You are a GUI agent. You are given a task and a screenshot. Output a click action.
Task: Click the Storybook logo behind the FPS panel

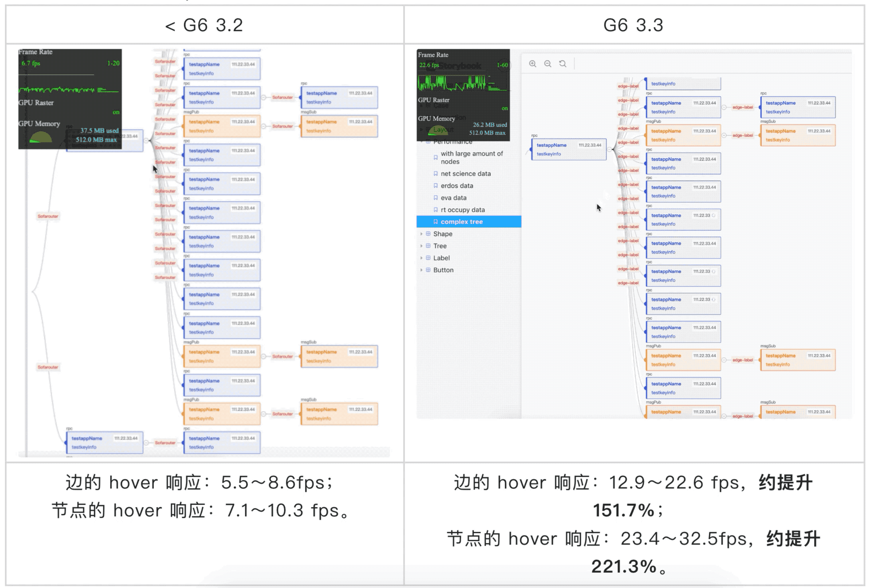(x=460, y=66)
